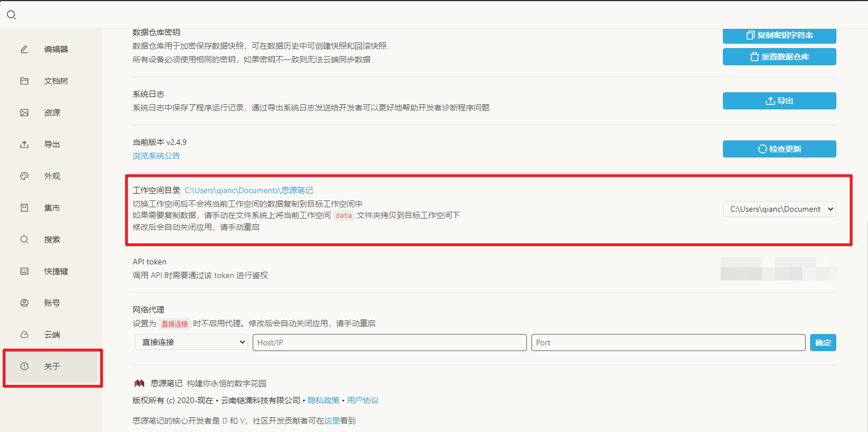Image resolution: width=868 pixels, height=432 pixels.
Task: Click the image icon beside 资源
Action: 24,113
